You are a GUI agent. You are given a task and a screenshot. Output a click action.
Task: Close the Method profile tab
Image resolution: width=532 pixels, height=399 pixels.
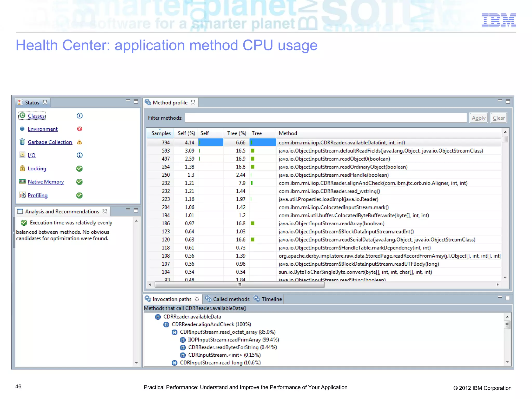[x=193, y=102]
